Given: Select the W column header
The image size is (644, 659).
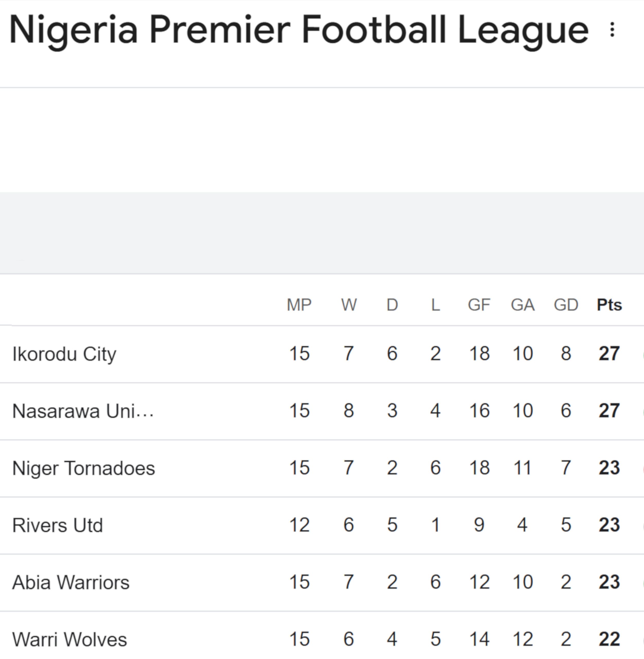Looking at the screenshot, I should tap(349, 305).
